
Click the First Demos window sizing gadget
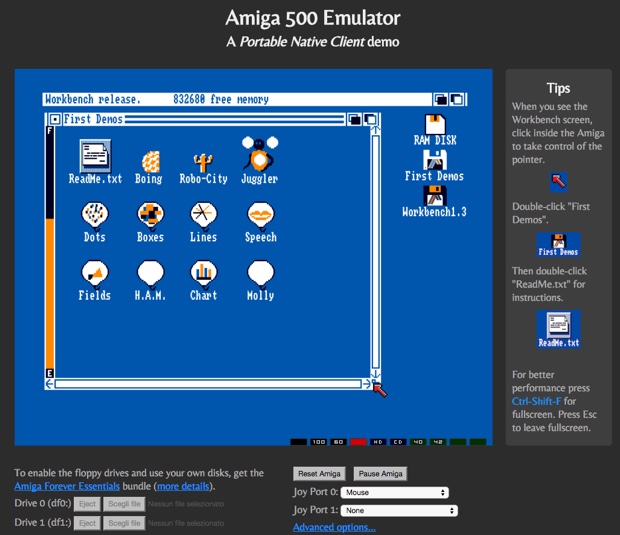pos(376,384)
